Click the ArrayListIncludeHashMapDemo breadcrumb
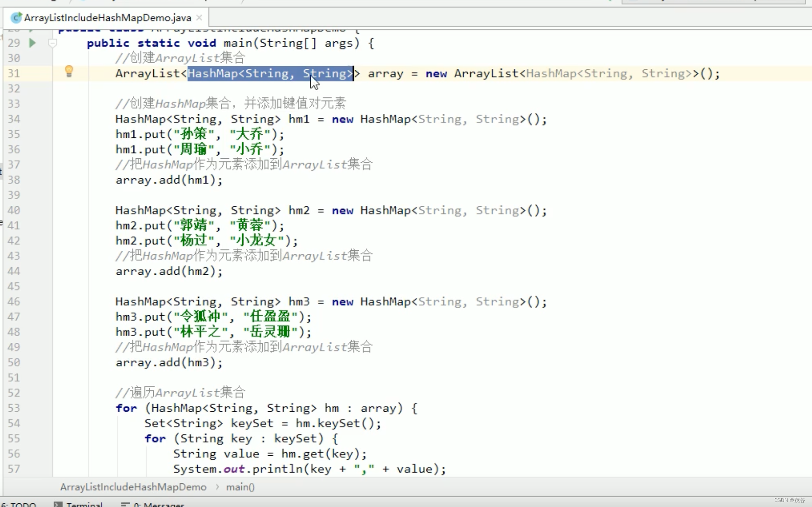812x507 pixels. coord(133,487)
